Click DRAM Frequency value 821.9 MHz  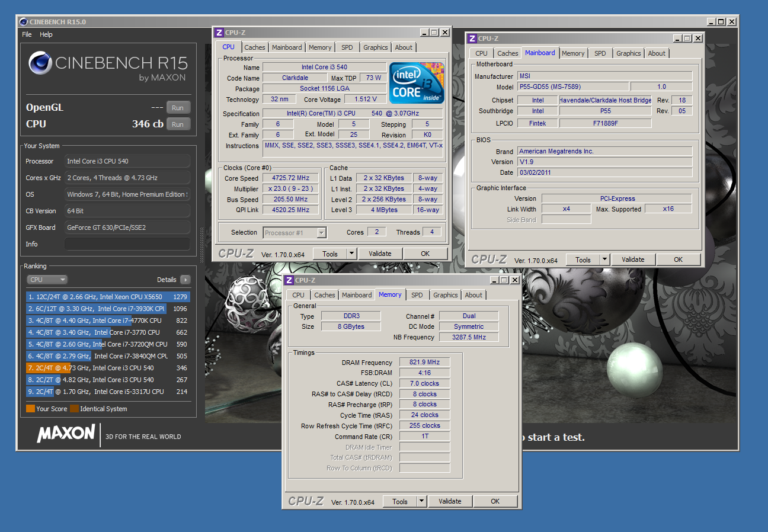424,363
